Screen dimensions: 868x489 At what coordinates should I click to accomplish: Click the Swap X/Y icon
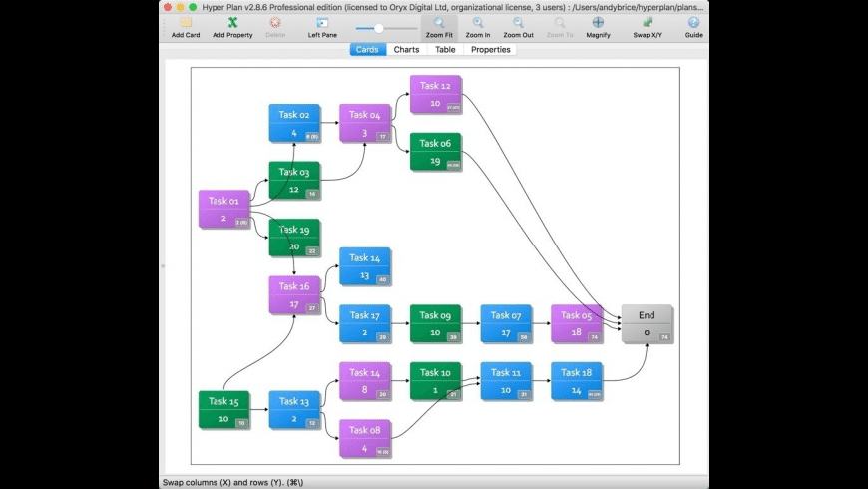tap(648, 23)
